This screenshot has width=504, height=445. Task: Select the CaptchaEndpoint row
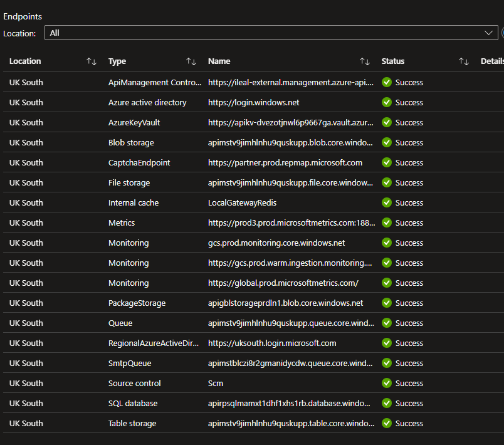(x=139, y=162)
